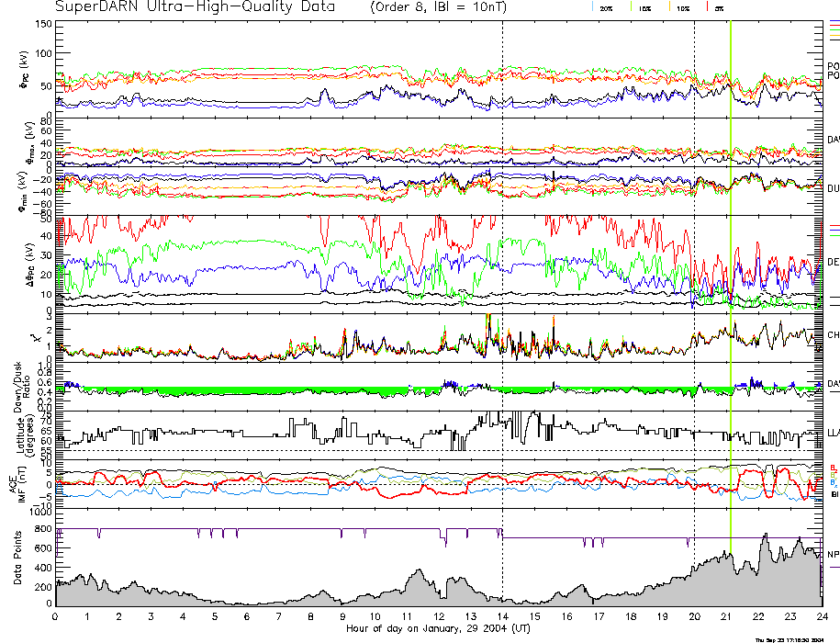
Task: Click hour 0 tick on the x-axis
Action: pyautogui.click(x=56, y=616)
